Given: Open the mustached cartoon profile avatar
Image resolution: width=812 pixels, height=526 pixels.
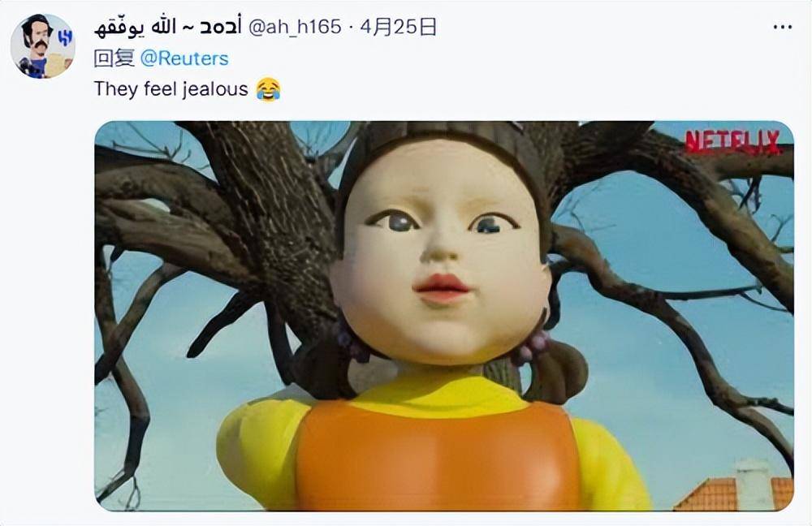Looking at the screenshot, I should pyautogui.click(x=43, y=46).
